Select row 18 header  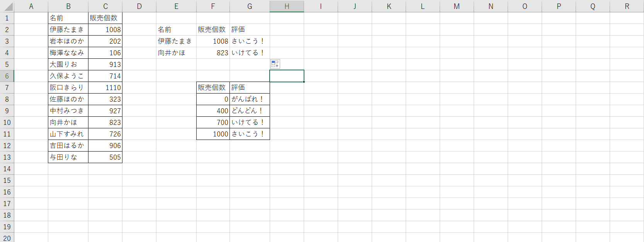pos(7,215)
